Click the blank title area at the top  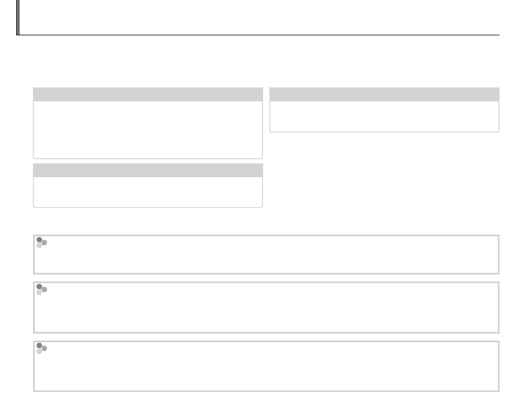click(261, 17)
